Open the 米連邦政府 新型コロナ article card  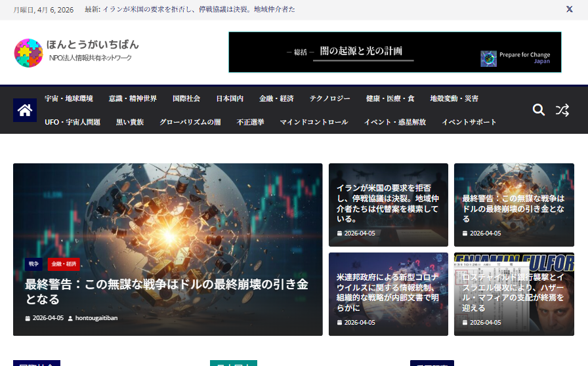pyautogui.click(x=387, y=292)
